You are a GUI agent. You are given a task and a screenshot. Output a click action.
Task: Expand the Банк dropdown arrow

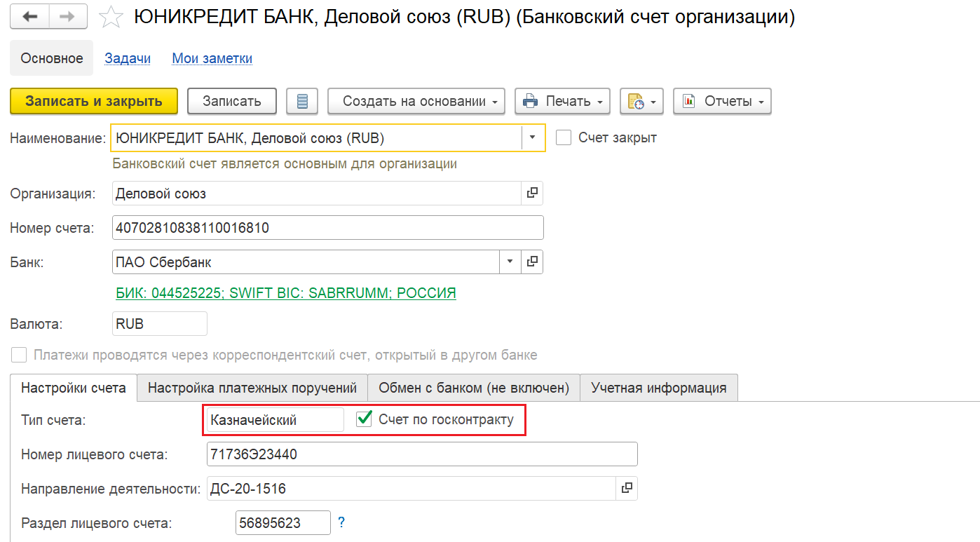click(510, 262)
